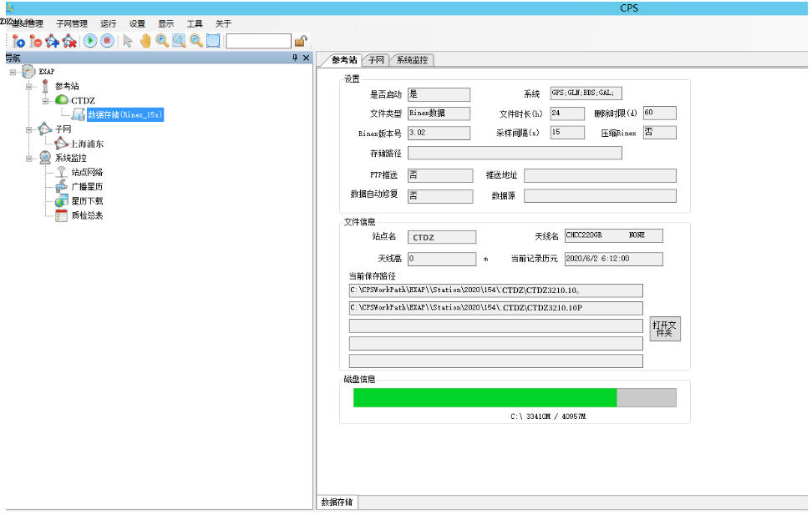Screen dimensions: 812x515
Task: Click the add subnet toolbar icon
Action: 53,41
